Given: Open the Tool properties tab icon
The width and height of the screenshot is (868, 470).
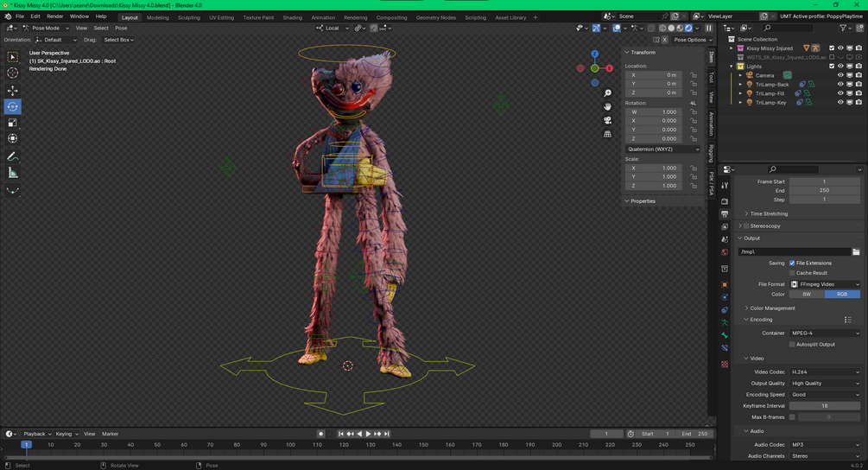Looking at the screenshot, I should 725,186.
